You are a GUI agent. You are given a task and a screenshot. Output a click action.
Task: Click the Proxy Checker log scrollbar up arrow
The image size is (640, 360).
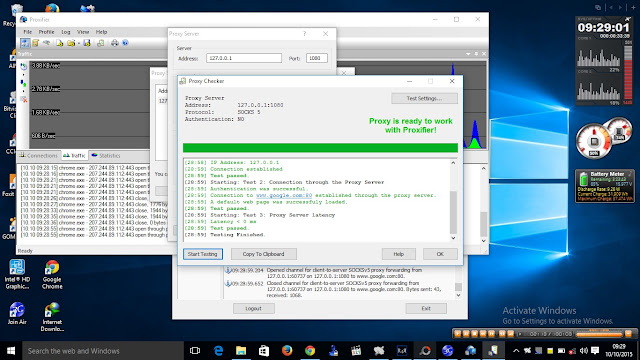(x=453, y=163)
